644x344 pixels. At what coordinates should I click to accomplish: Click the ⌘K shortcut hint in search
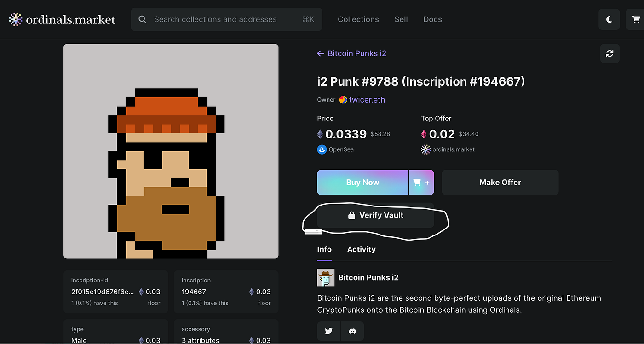pyautogui.click(x=308, y=19)
